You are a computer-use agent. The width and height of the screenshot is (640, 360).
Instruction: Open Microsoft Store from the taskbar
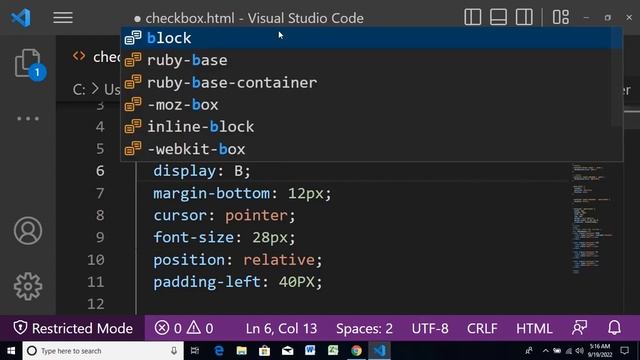(264, 351)
